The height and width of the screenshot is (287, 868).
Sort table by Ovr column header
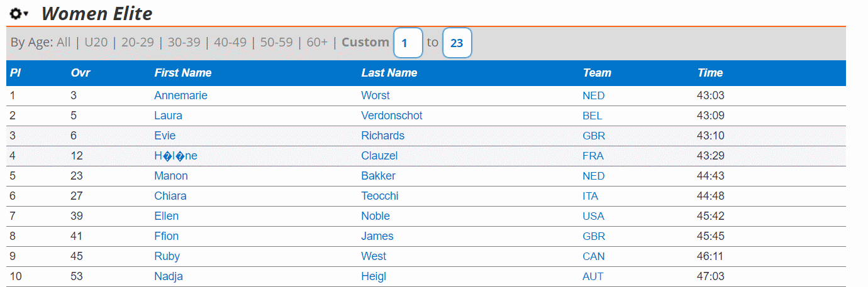pyautogui.click(x=81, y=73)
